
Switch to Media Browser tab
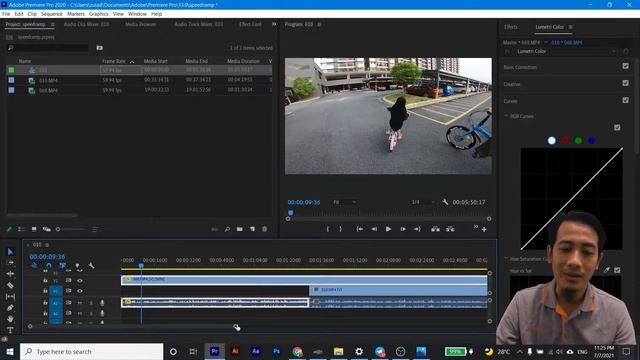[x=140, y=24]
